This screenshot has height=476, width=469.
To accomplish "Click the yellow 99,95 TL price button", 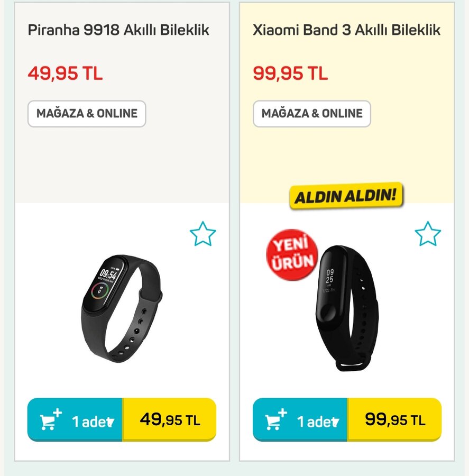I will click(x=394, y=420).
